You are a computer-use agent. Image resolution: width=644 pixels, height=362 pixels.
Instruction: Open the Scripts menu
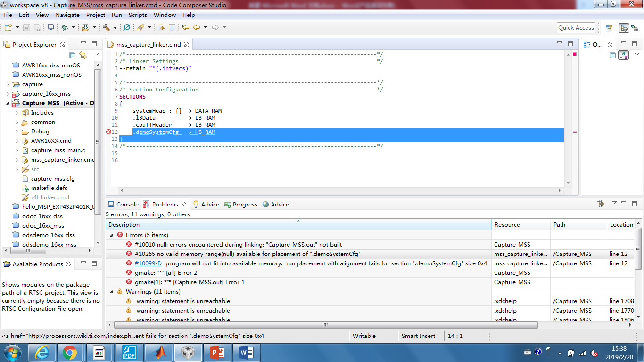[x=138, y=15]
